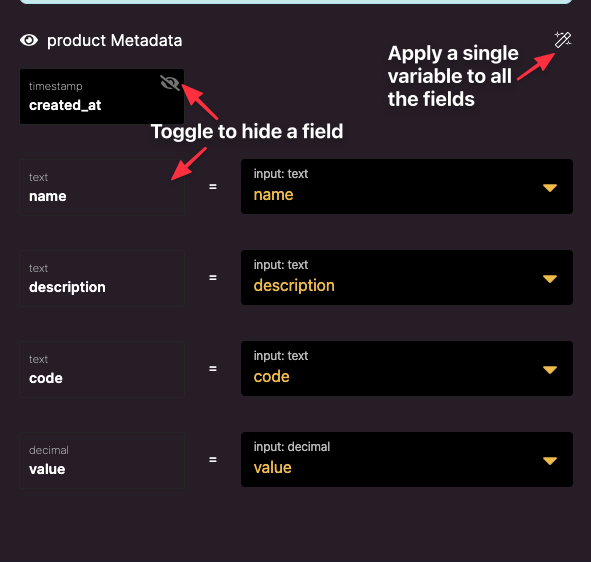
Task: Select the code text field box
Action: (x=102, y=369)
